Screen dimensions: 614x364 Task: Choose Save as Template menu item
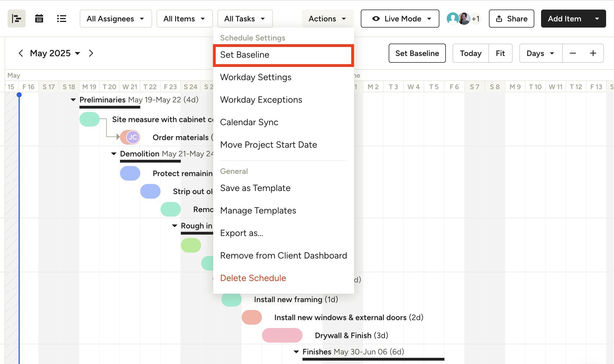[x=255, y=188]
